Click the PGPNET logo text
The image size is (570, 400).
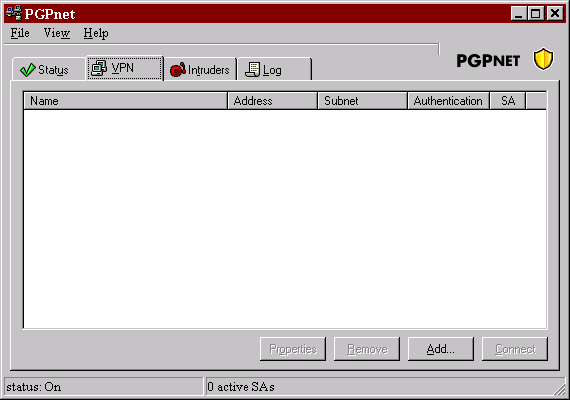pos(488,61)
